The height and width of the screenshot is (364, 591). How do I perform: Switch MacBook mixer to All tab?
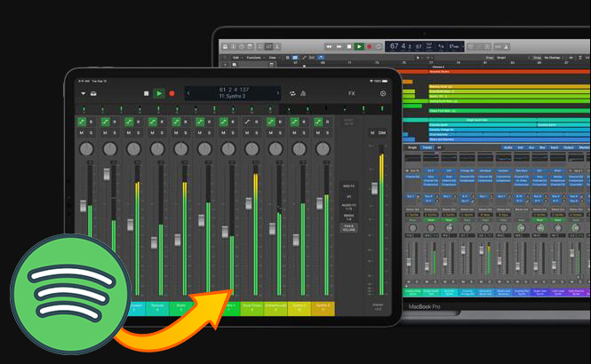point(439,147)
